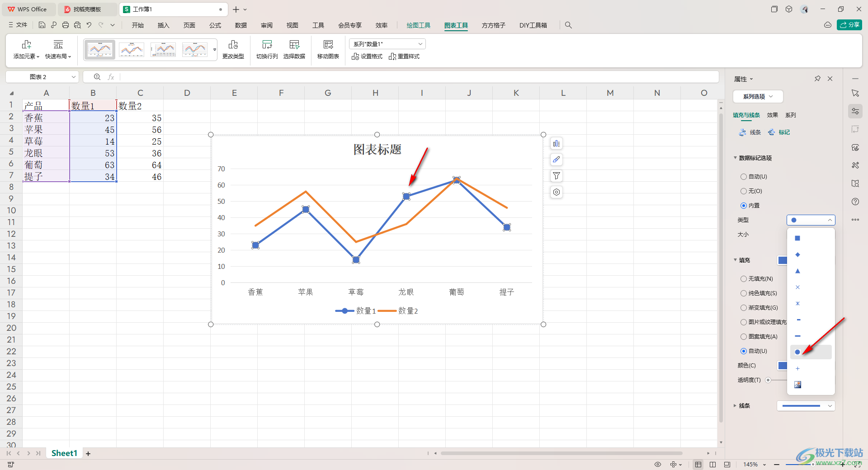Screen dimensions: 868x470
Task: Click the chart settings hexagon button
Action: pyautogui.click(x=557, y=192)
